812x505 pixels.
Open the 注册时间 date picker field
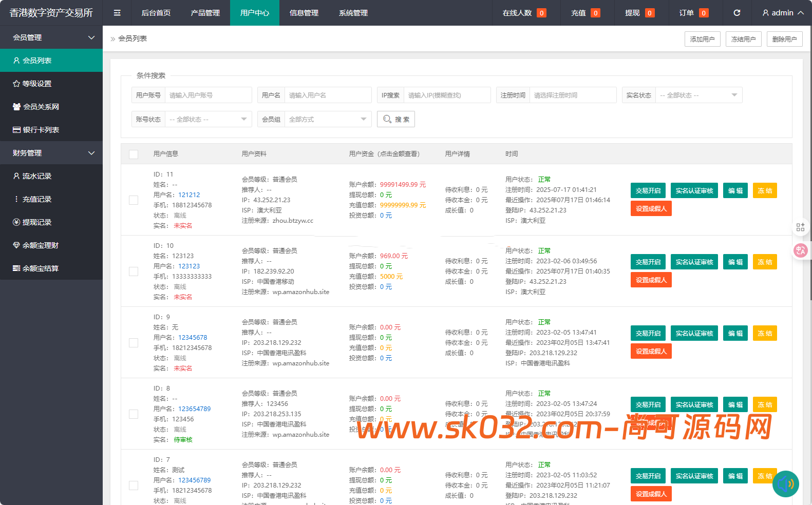573,95
